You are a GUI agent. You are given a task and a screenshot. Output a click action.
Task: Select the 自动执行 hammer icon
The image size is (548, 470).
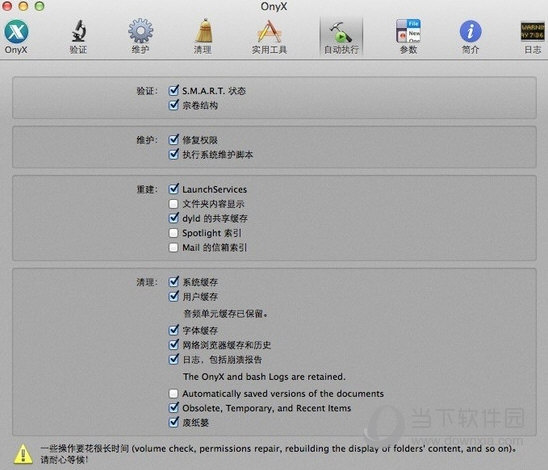click(341, 37)
